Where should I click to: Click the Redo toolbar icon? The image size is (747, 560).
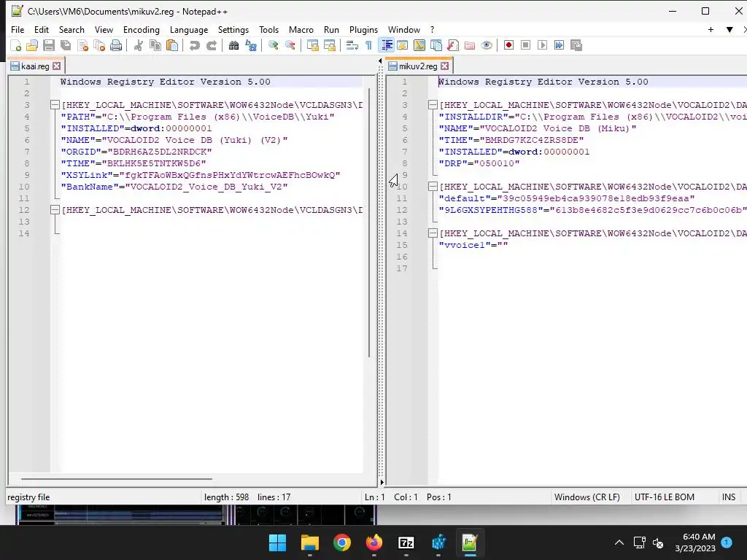(211, 45)
